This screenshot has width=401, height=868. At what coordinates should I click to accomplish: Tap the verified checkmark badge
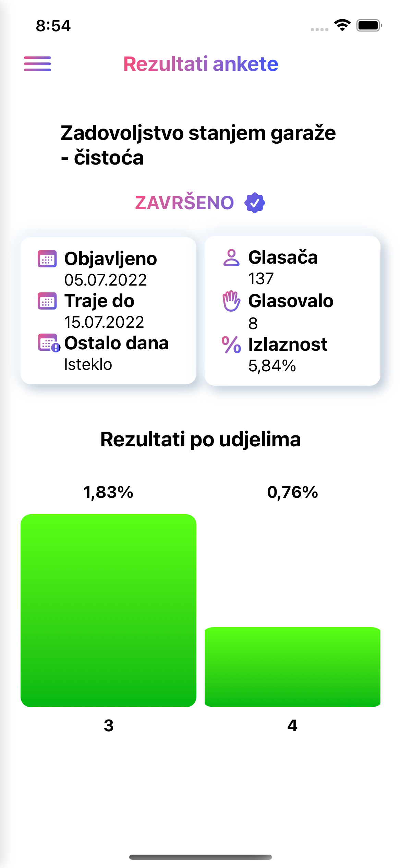coord(255,203)
